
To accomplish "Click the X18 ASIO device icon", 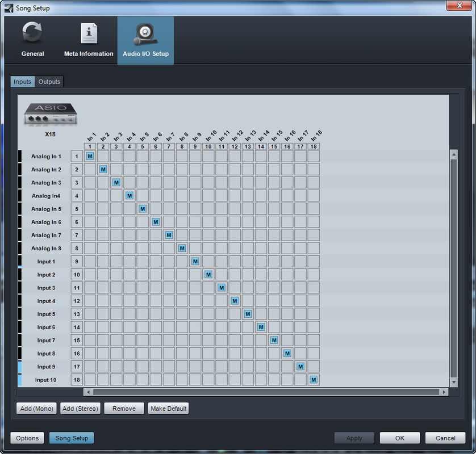I will pos(51,114).
